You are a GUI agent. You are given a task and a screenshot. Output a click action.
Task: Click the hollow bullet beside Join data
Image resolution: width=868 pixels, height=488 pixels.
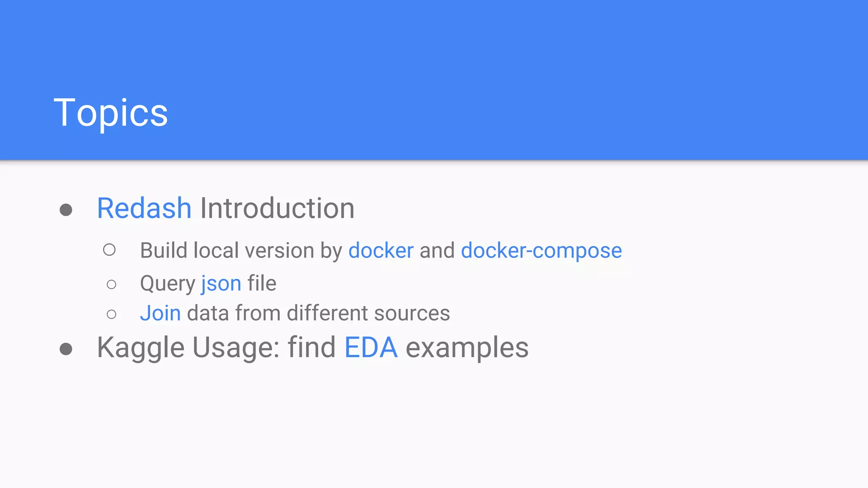(x=111, y=314)
